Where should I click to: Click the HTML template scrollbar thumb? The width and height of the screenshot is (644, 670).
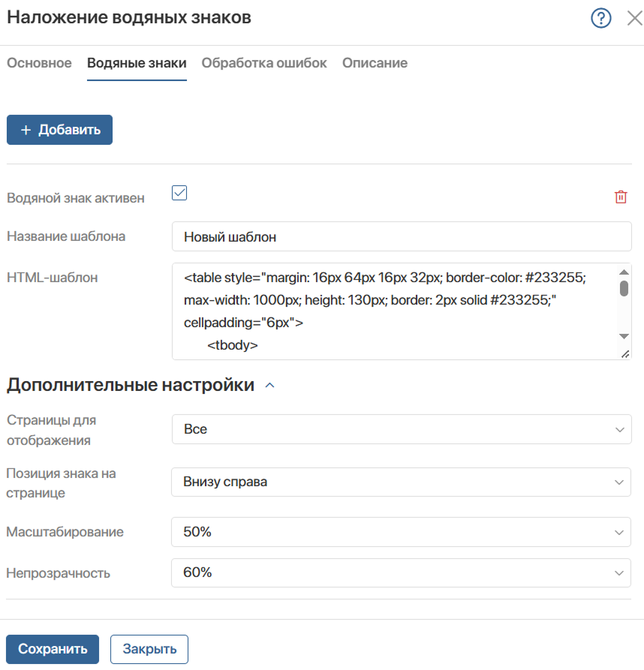tap(624, 288)
